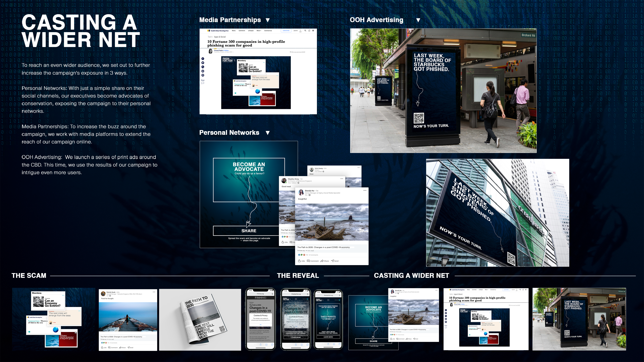Collapse Personal Networks section arrow
This screenshot has height=362, width=644.
268,133
